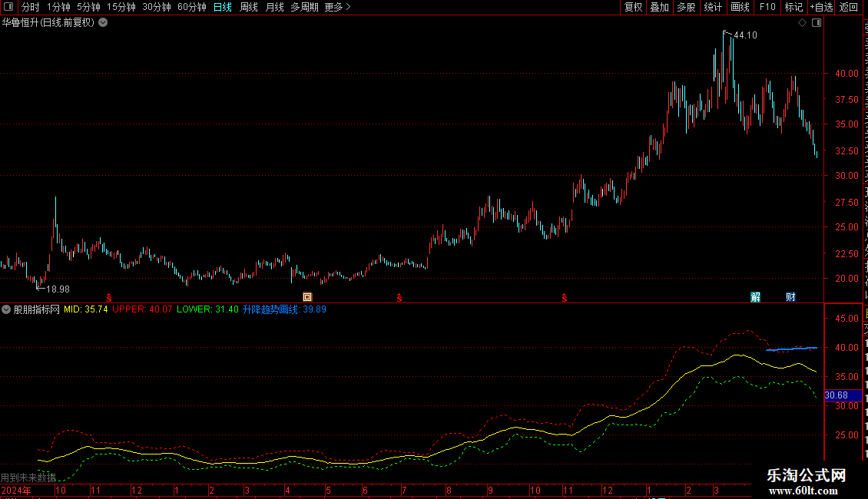Open 多股 multi-stock view
The width and height of the screenshot is (868, 499).
686,7
